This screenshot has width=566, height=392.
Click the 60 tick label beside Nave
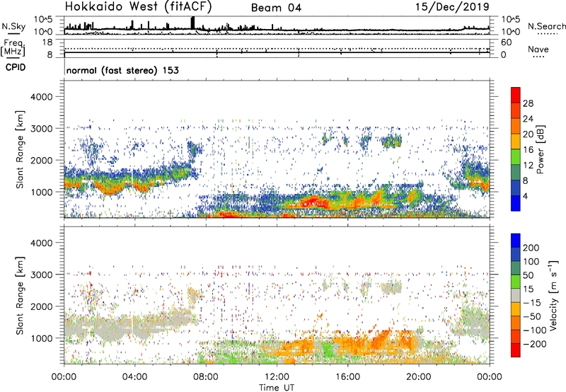click(x=506, y=42)
